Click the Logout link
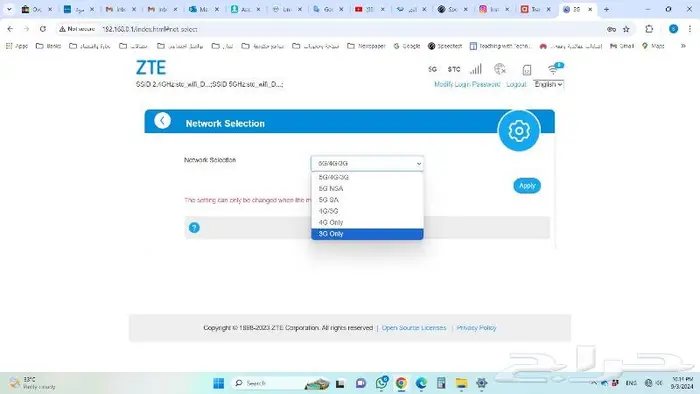Screen dimensions: 700x394 pos(517,84)
